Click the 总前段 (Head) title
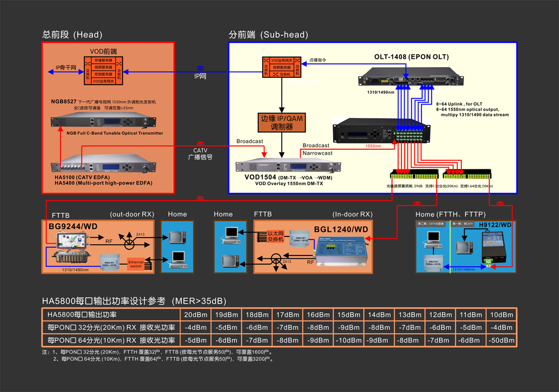Screen dimensions: 559x392 (72, 35)
